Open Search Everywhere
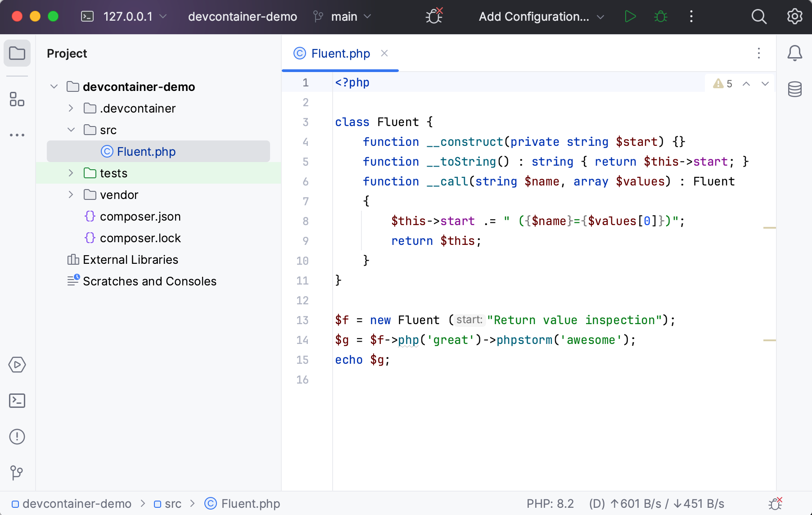Screen dimensions: 812x515 [x=759, y=17]
